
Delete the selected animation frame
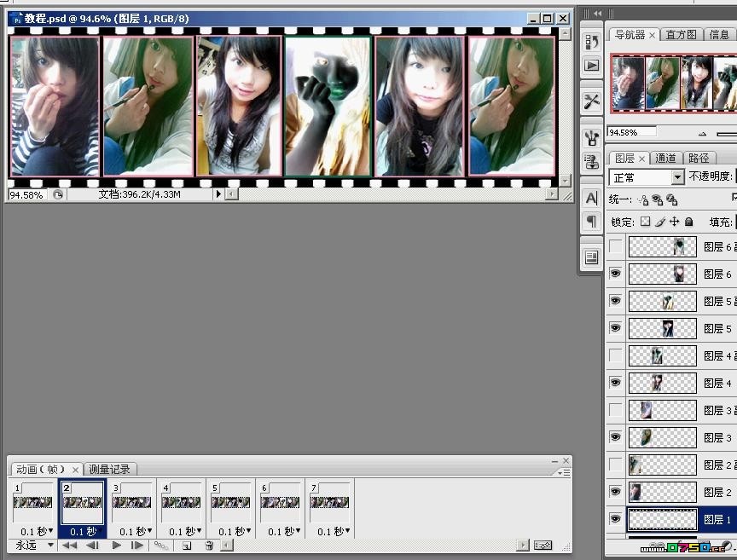(x=209, y=546)
